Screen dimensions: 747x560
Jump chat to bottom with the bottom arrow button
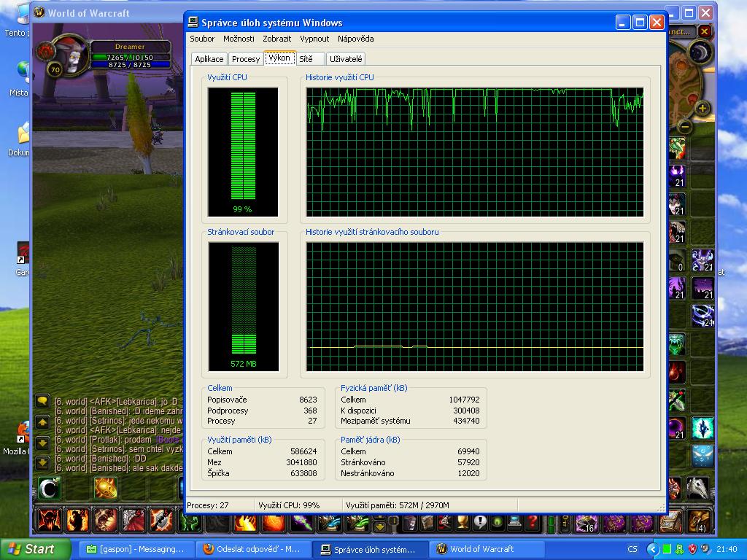click(x=42, y=462)
